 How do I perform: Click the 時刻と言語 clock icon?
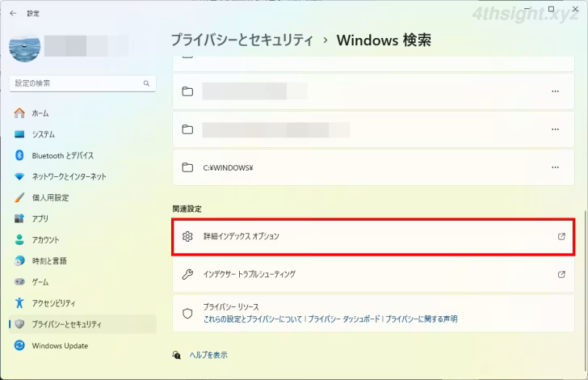click(19, 260)
